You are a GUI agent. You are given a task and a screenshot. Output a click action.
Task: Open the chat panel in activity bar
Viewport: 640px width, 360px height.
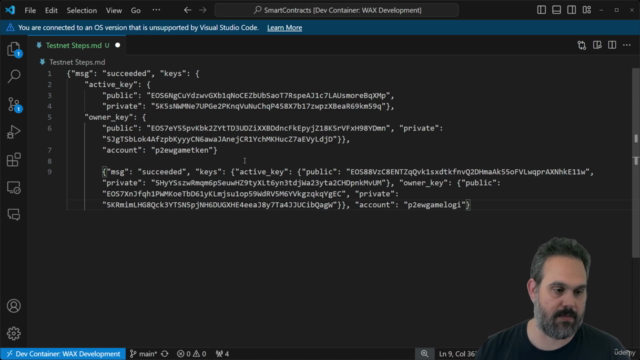click(14, 215)
